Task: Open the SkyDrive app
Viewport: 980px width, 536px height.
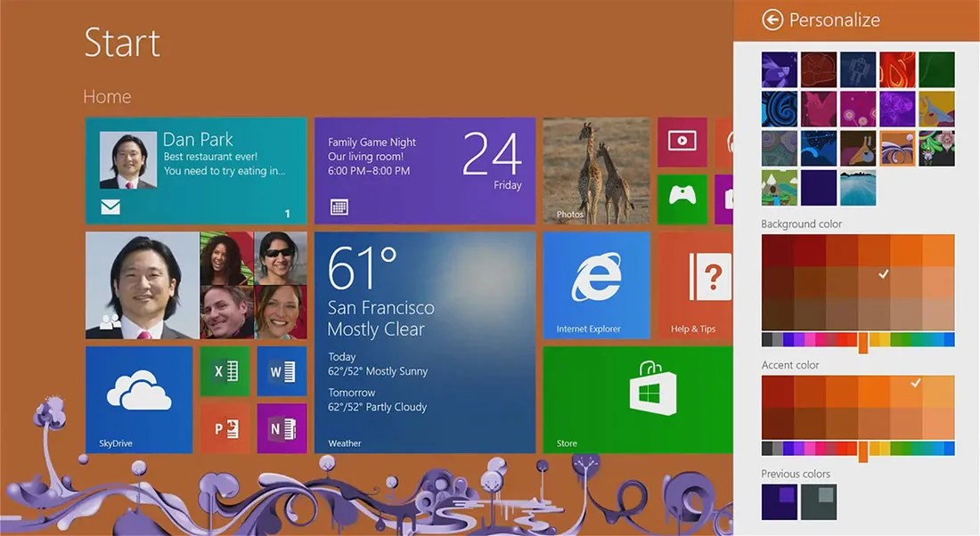Action: coord(138,401)
